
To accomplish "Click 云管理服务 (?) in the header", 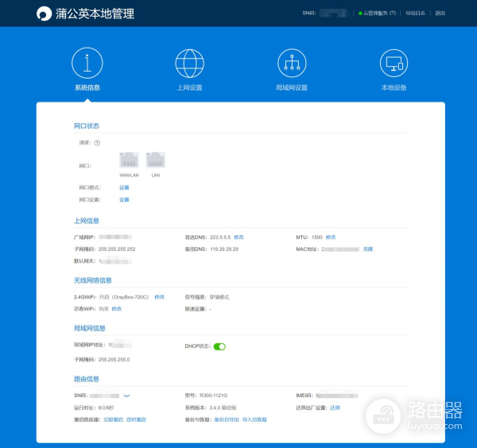I will pyautogui.click(x=380, y=13).
